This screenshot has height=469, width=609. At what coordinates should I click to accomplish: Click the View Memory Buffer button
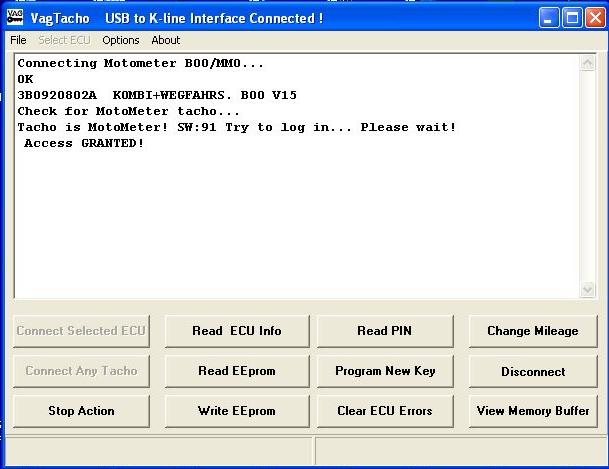point(533,411)
